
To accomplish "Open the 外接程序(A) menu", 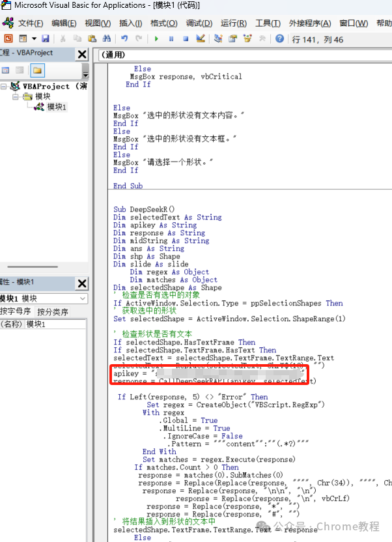I will click(310, 23).
